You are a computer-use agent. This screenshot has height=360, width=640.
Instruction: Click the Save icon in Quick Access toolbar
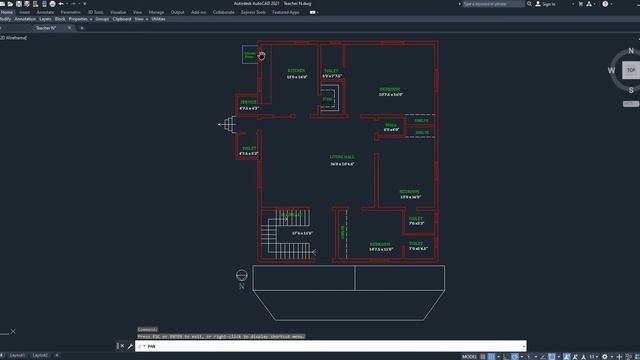[19, 4]
